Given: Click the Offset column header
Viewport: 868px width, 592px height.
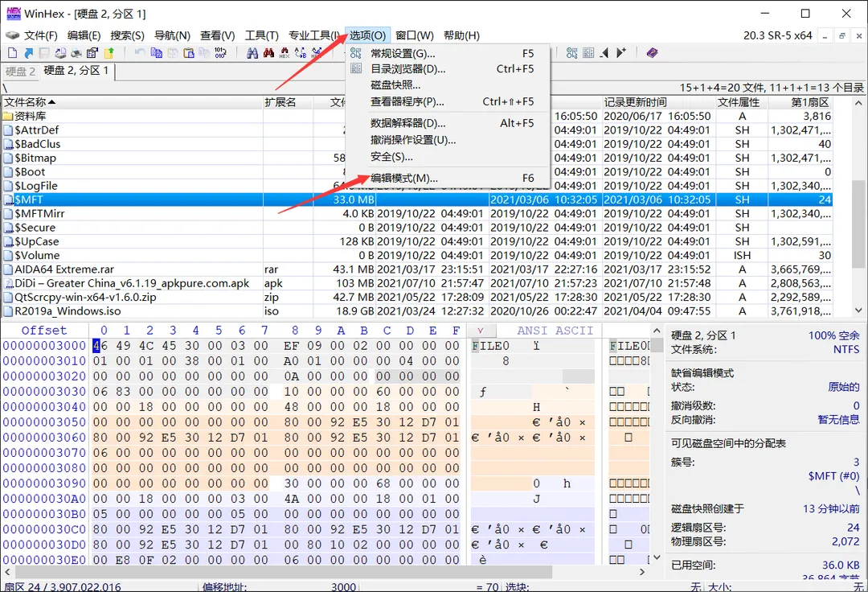Looking at the screenshot, I should click(x=44, y=331).
